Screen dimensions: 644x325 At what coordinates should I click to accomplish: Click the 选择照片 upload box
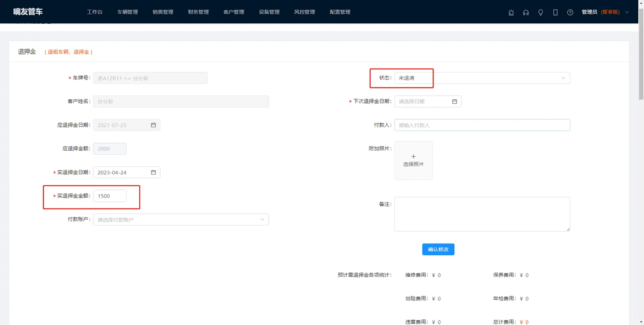pyautogui.click(x=413, y=160)
